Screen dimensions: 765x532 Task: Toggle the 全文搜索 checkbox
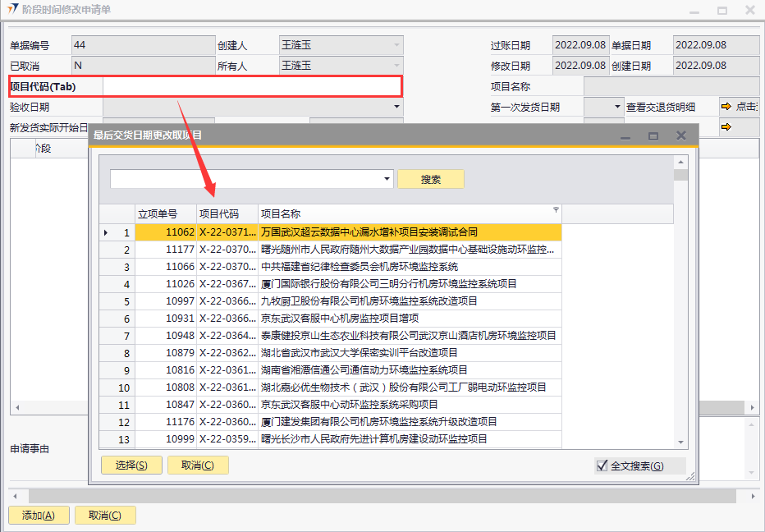pos(602,465)
